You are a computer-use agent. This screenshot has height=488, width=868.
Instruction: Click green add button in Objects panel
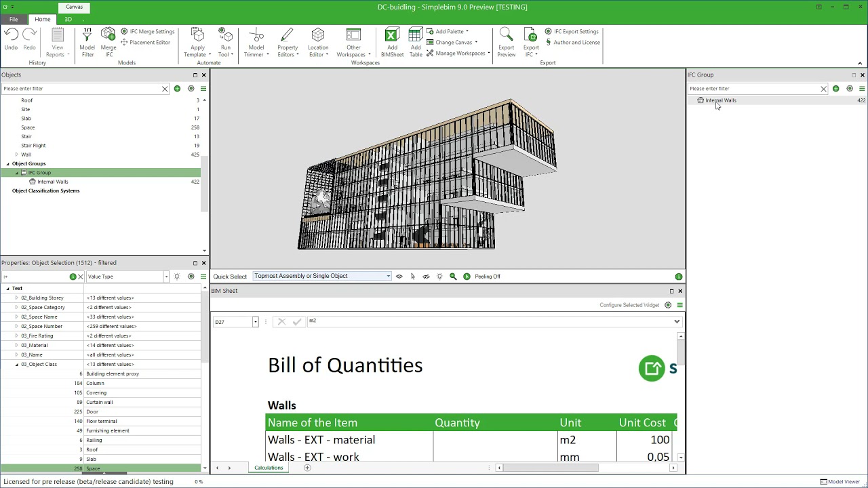[x=177, y=89]
